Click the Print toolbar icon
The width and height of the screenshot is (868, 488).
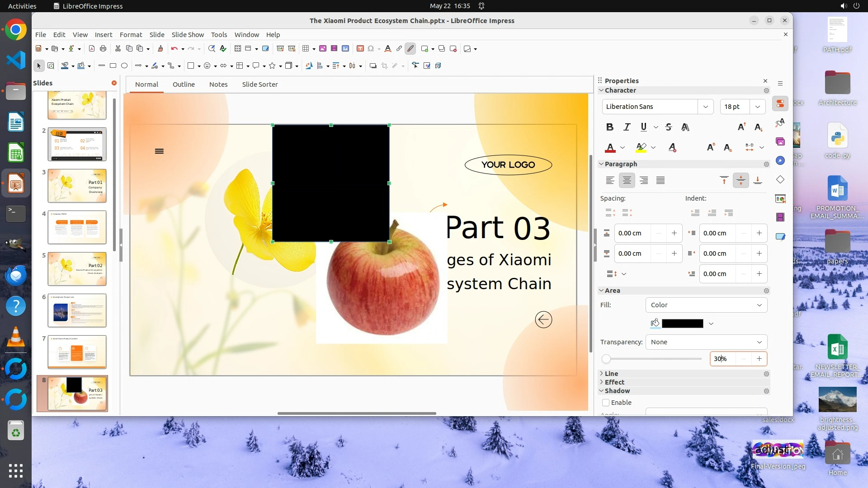tap(103, 48)
